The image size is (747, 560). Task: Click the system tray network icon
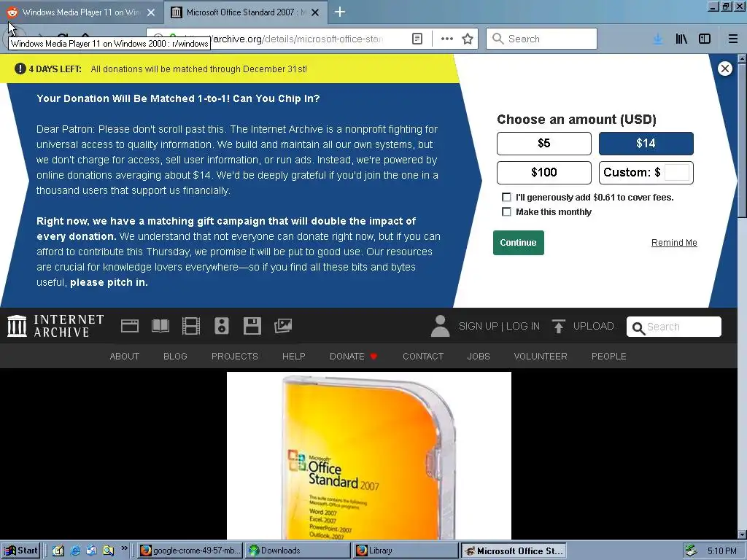coord(691,551)
